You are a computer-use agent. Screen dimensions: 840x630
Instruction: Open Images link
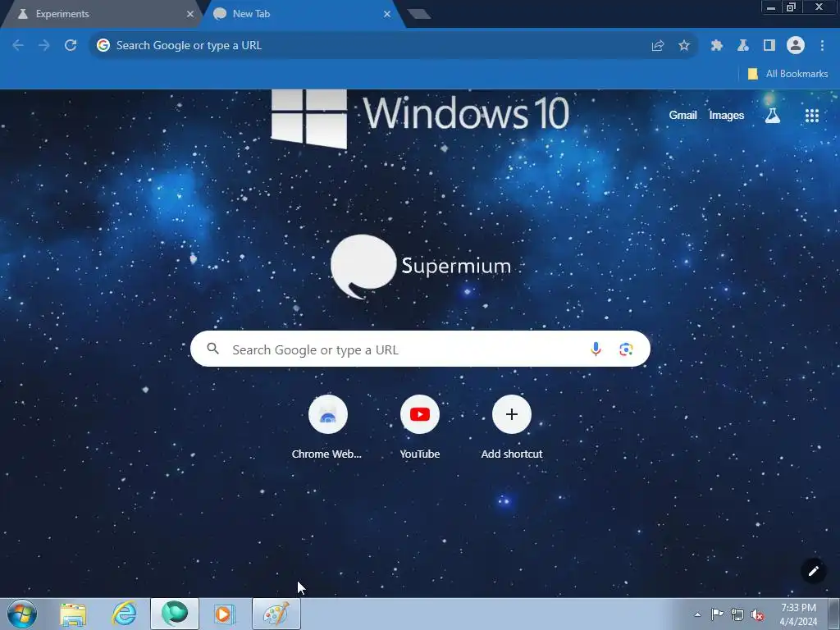[727, 115]
